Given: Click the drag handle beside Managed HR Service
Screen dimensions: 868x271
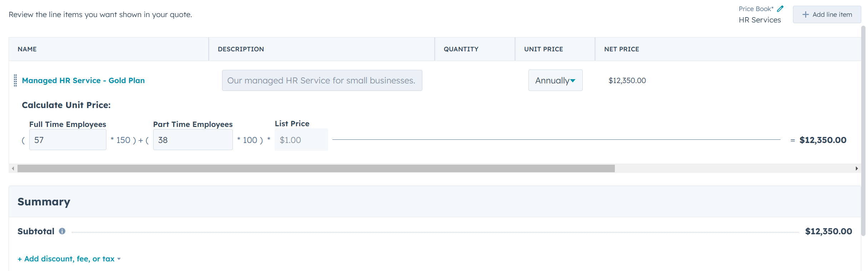Looking at the screenshot, I should coord(15,80).
